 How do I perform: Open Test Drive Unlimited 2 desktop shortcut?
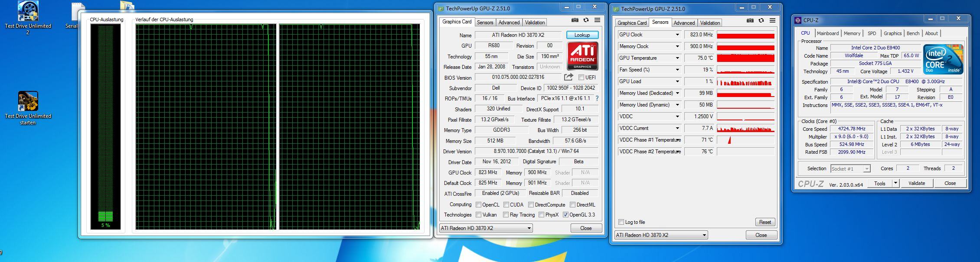tap(28, 18)
